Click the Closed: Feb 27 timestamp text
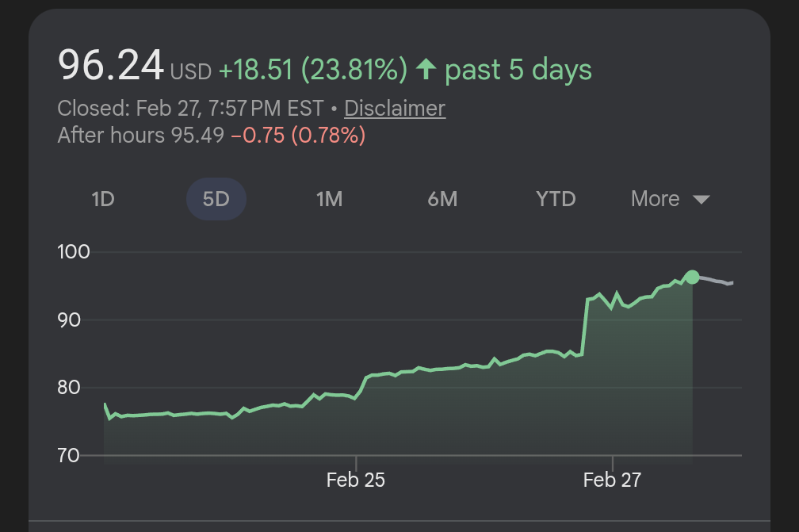Viewport: 799px width, 532px height. coord(190,108)
